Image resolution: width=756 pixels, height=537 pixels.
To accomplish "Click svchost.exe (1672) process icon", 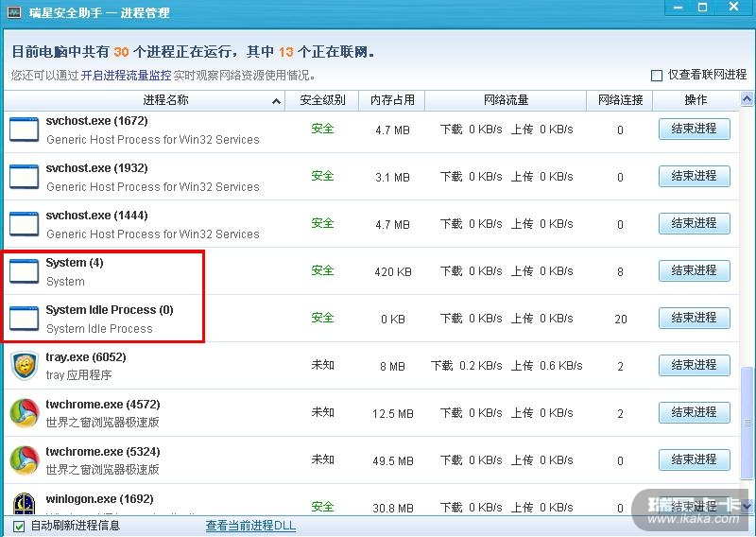I will [25, 130].
